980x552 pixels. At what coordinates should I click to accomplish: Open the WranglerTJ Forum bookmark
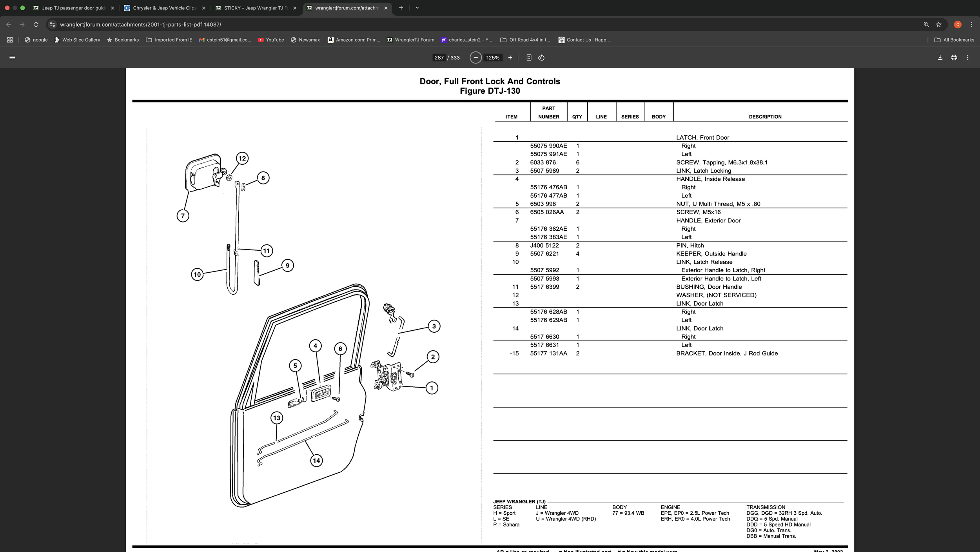coord(410,40)
